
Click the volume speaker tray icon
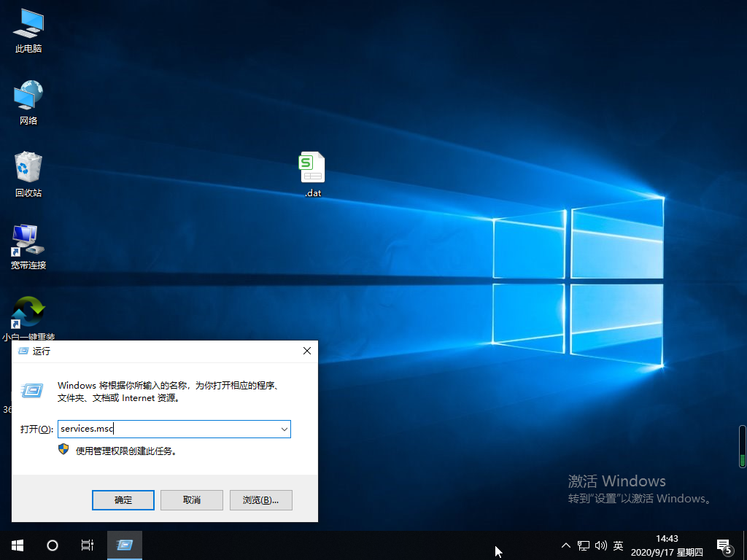[601, 545]
